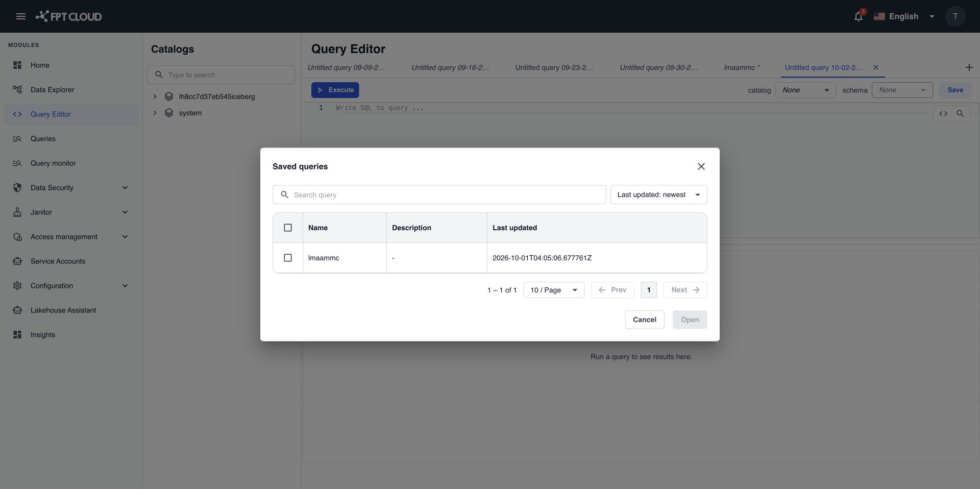Click the Service Accounts sidebar icon
Screen dimensions: 980x489
click(17, 261)
